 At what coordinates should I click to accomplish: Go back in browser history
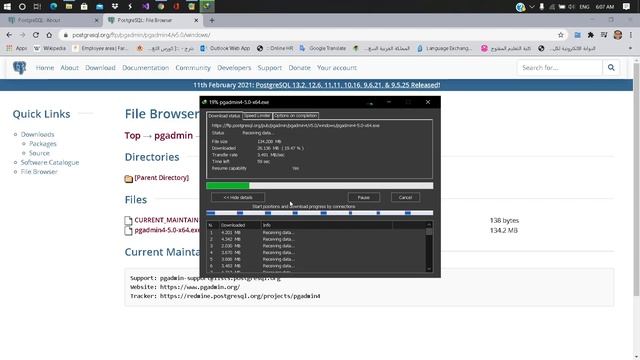tap(9, 35)
